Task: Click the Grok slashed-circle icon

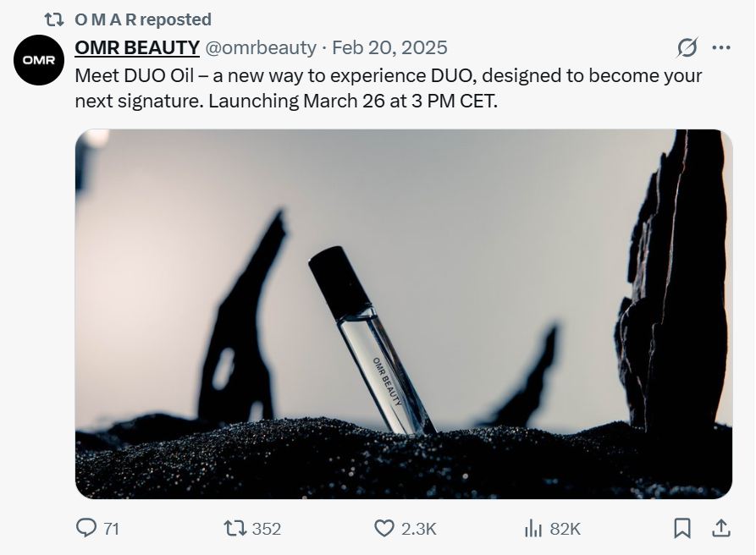Action: pos(687,47)
